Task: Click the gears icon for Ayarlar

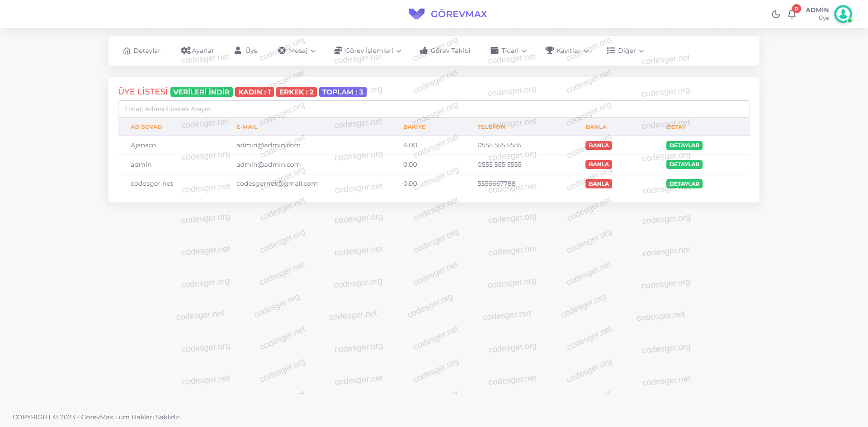Action: 185,51
